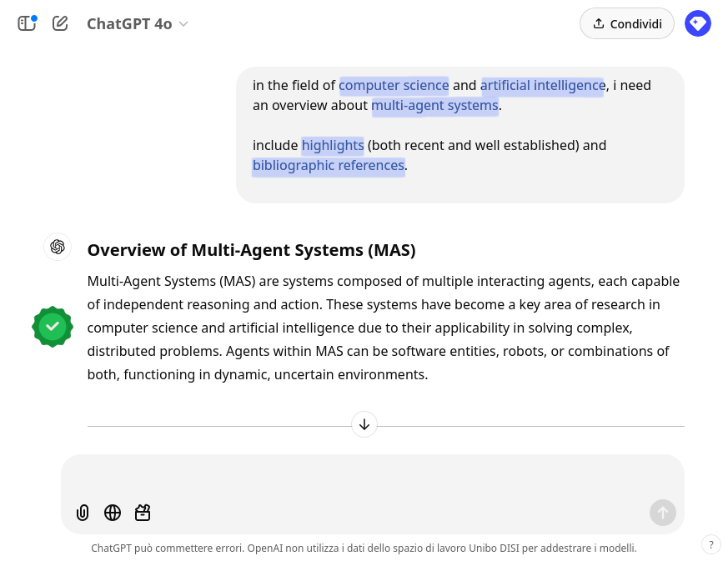
Task: Open the help question mark button
Action: [x=710, y=545]
